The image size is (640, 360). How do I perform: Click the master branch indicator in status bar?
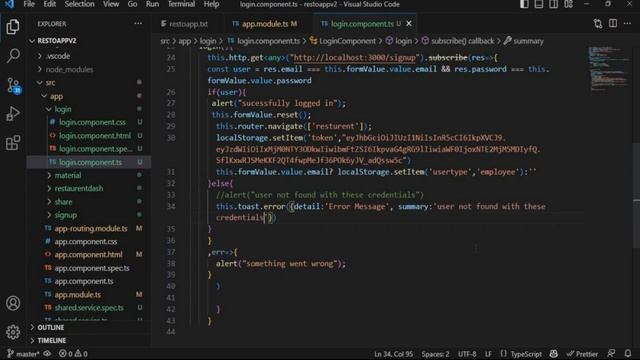[23, 354]
